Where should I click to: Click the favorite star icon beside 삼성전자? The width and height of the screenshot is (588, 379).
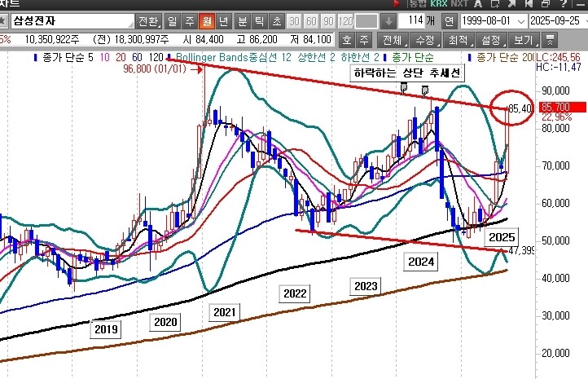2,20
